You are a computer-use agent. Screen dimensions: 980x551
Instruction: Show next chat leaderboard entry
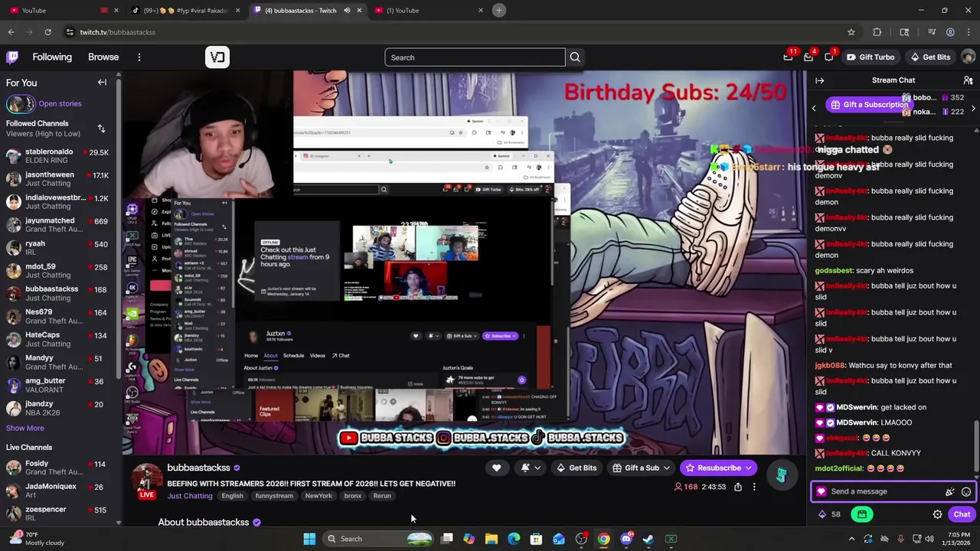click(x=972, y=108)
